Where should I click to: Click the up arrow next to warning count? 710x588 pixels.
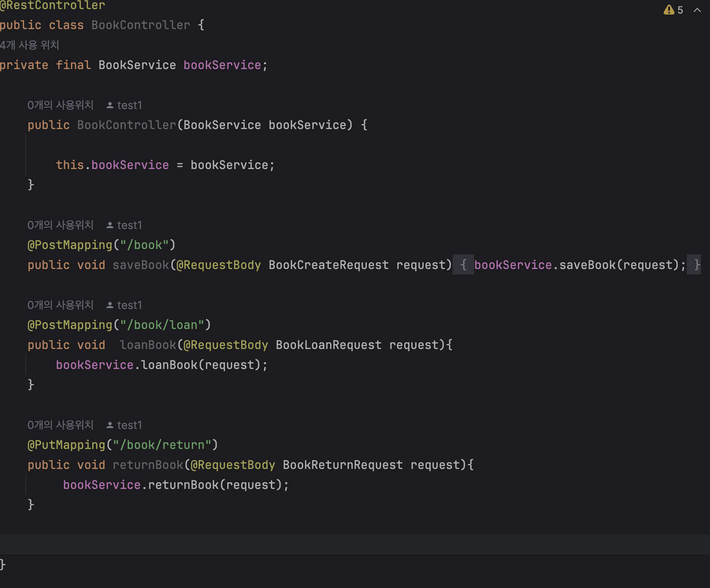coord(697,10)
